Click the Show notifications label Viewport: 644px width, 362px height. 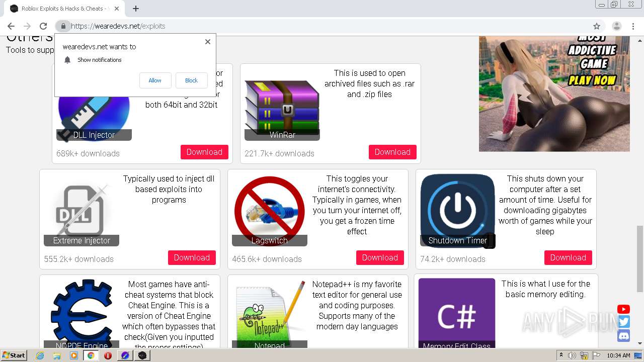(100, 60)
